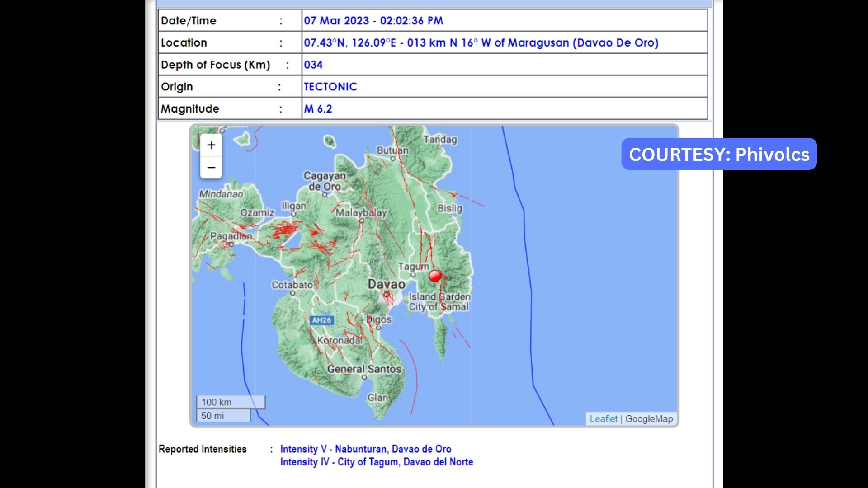Click the Digos map label
Viewport: 868px width, 488px height.
(379, 319)
